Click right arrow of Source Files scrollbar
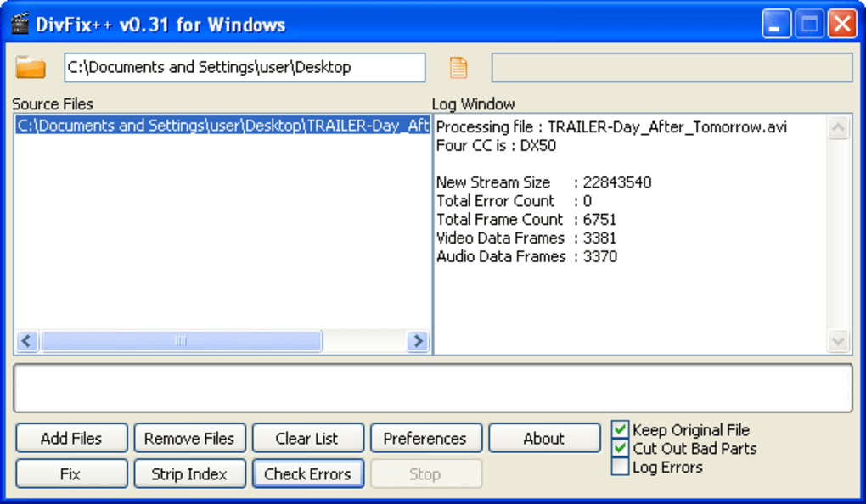The image size is (866, 504). 418,341
